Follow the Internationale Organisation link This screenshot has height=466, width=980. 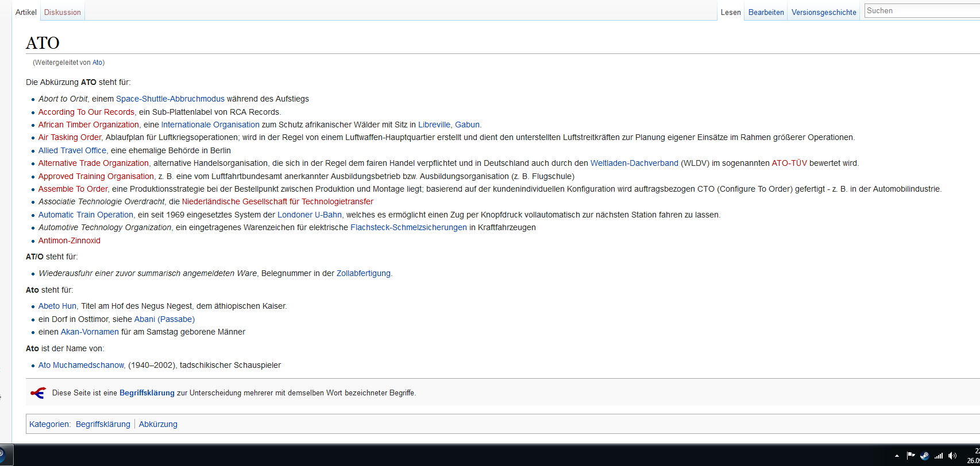tap(210, 125)
